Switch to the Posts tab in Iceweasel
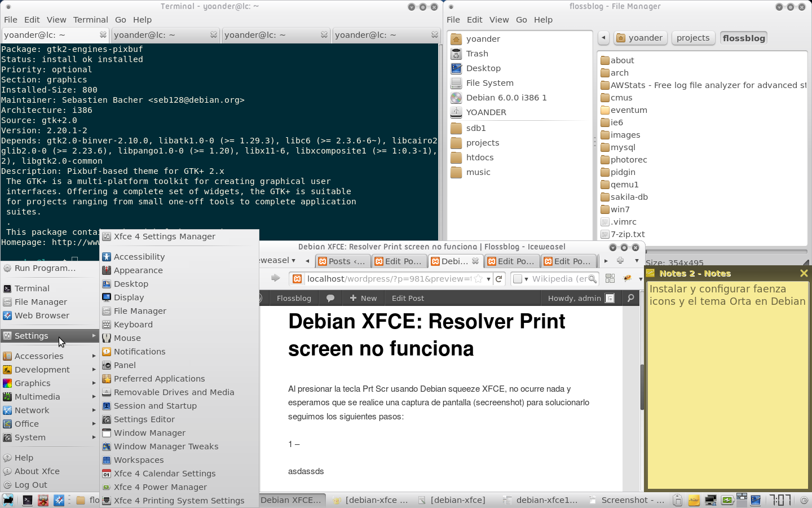The width and height of the screenshot is (812, 508). click(343, 261)
